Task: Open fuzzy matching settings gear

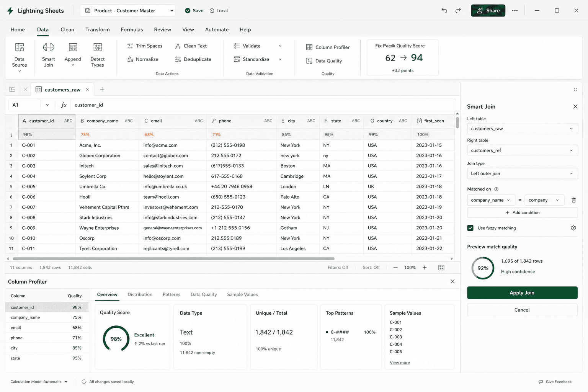Action: coord(573,228)
